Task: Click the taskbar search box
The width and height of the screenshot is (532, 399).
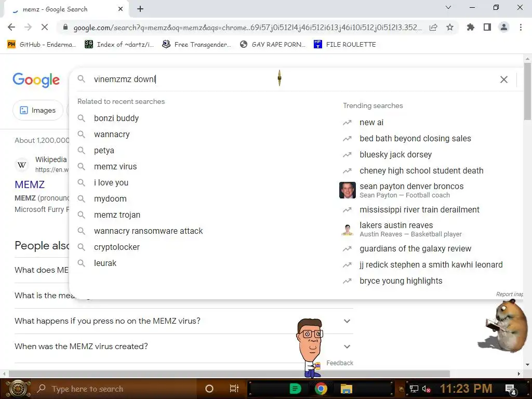Action: click(x=114, y=389)
